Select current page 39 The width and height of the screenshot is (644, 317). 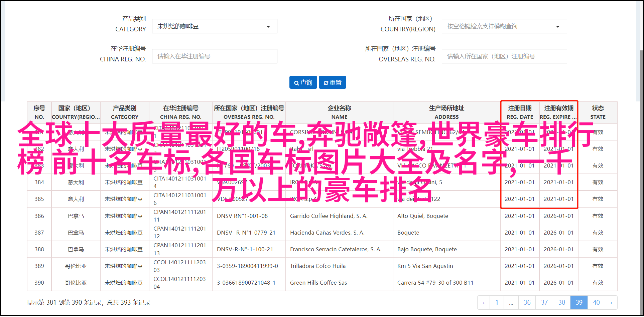579,303
